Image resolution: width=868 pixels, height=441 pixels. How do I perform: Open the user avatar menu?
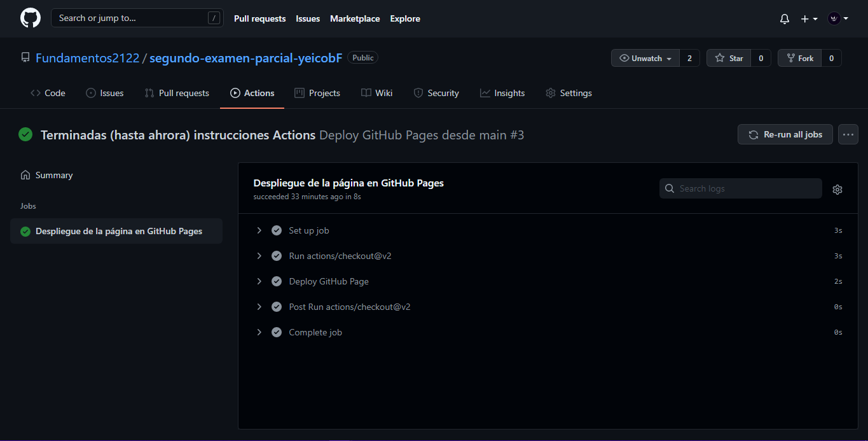coord(838,19)
